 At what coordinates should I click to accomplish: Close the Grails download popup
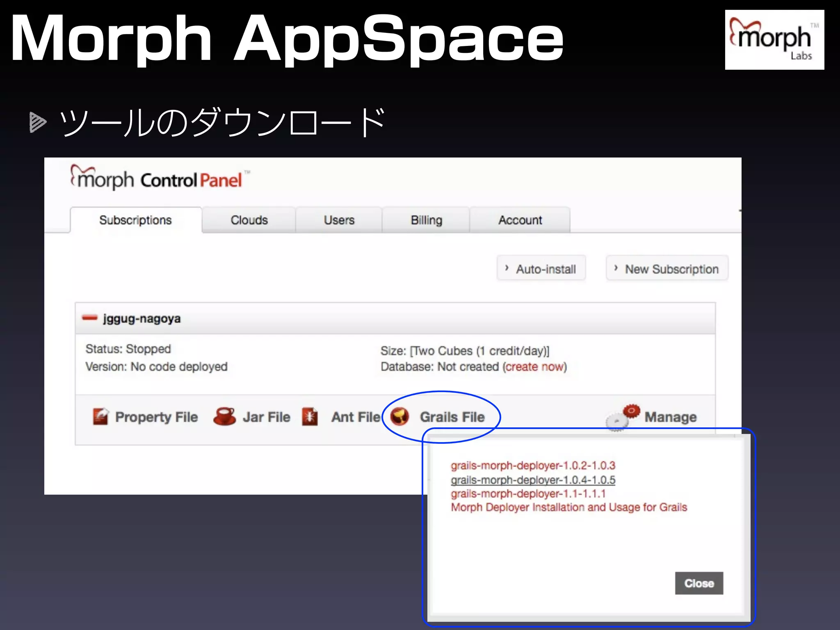coord(699,583)
